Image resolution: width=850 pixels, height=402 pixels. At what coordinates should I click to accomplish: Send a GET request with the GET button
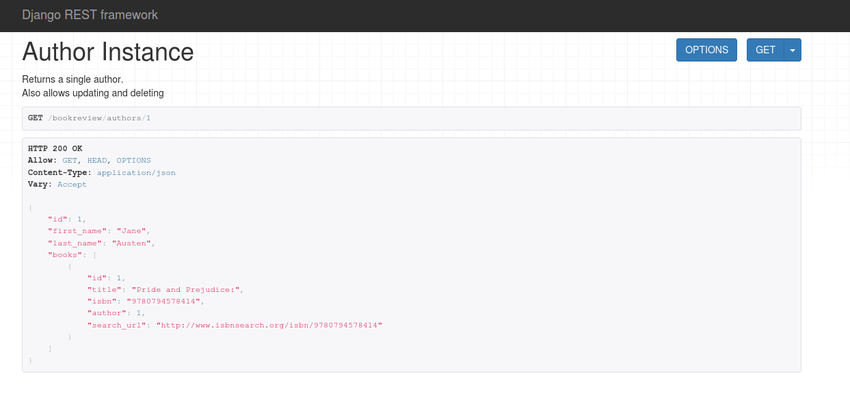click(765, 50)
